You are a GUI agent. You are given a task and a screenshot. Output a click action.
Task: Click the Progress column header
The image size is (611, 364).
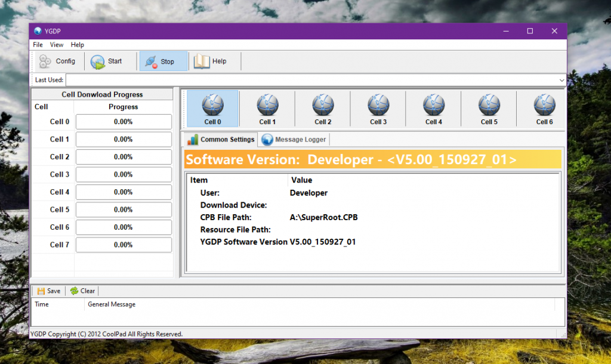123,107
